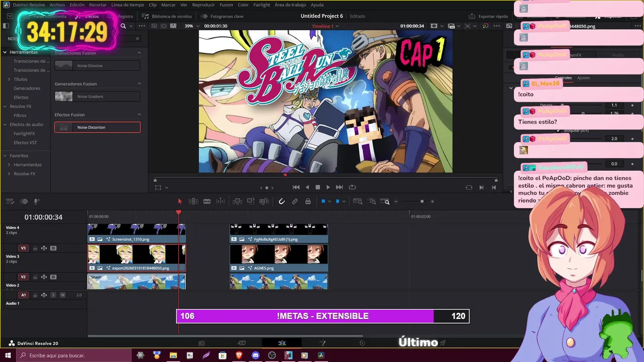This screenshot has width=644, height=362.
Task: Open the flag color dropdown arrow
Action: 330,202
